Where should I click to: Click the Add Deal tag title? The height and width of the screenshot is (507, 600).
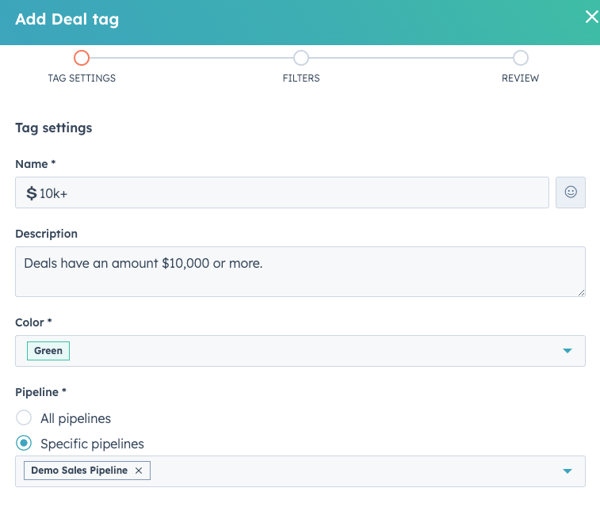(x=67, y=19)
